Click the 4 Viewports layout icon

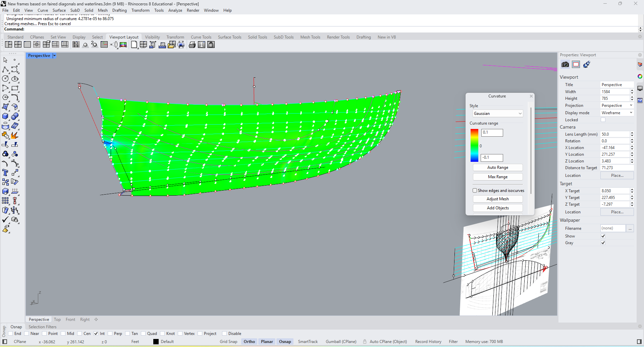point(18,45)
